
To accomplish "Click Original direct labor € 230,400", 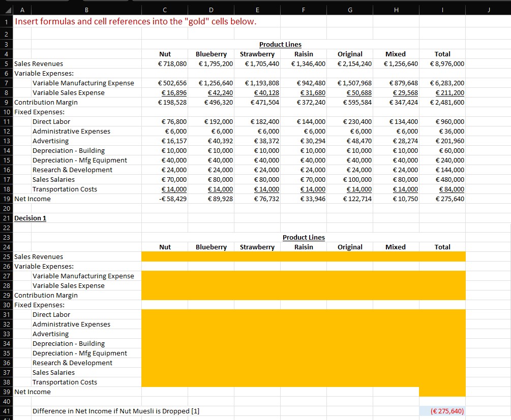I will click(x=357, y=122).
